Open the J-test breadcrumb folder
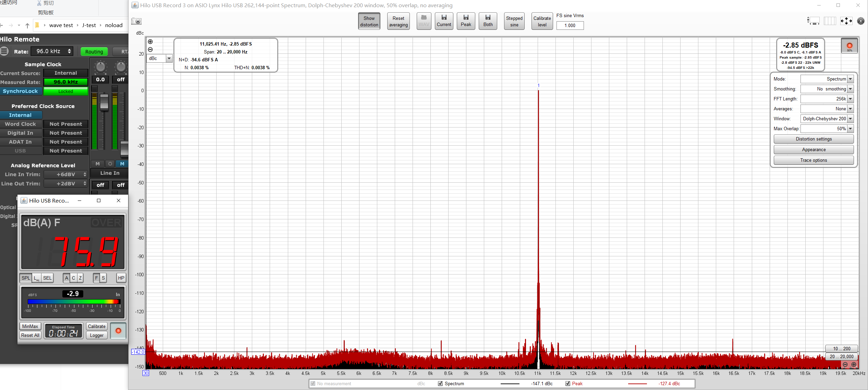868x390 pixels. point(89,25)
